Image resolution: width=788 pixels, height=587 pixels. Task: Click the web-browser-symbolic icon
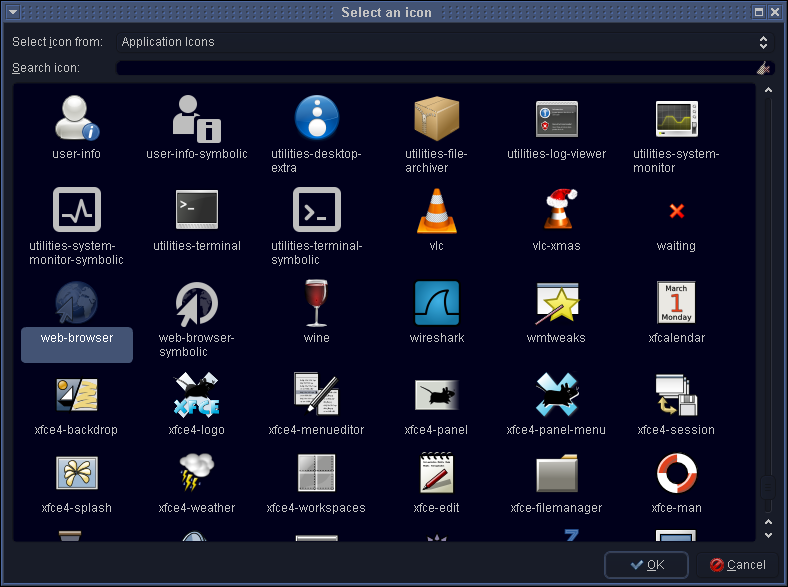[x=197, y=302]
